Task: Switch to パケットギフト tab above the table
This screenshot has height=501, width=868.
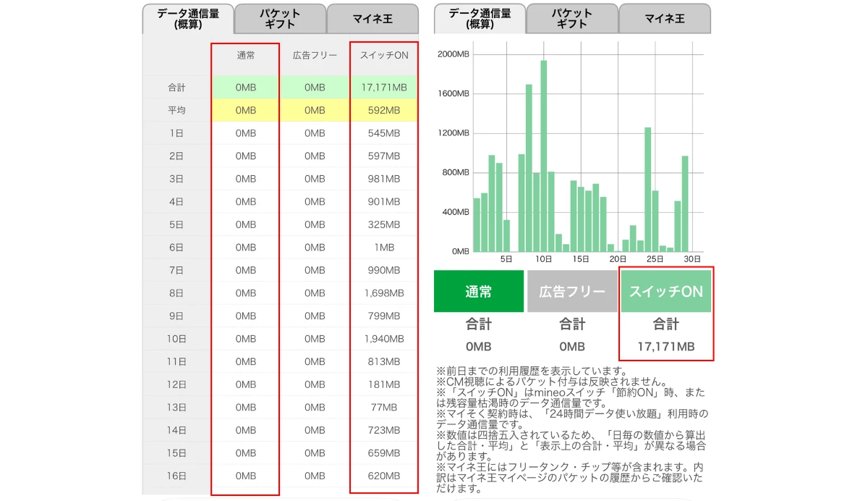Action: click(280, 19)
